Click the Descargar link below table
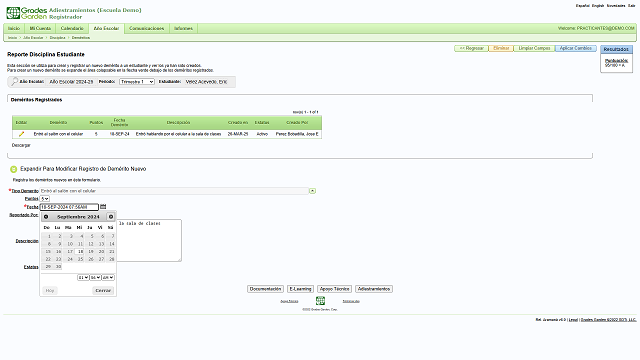 21,145
